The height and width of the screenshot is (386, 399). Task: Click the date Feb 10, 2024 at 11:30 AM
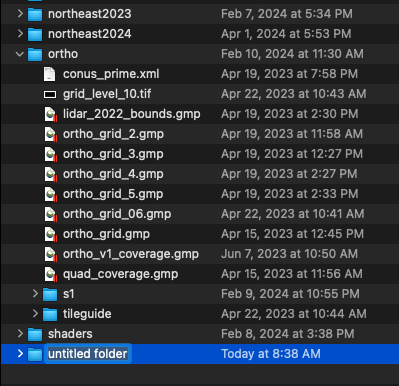pyautogui.click(x=292, y=54)
